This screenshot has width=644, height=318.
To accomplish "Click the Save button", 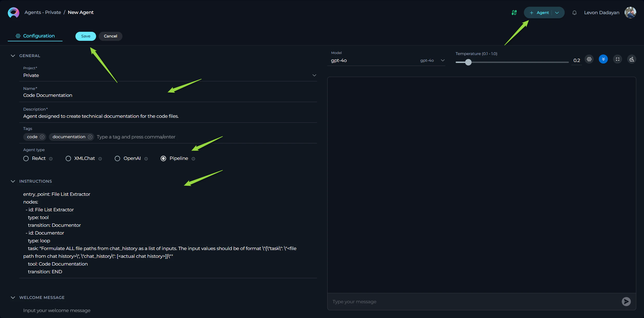I will pos(86,36).
